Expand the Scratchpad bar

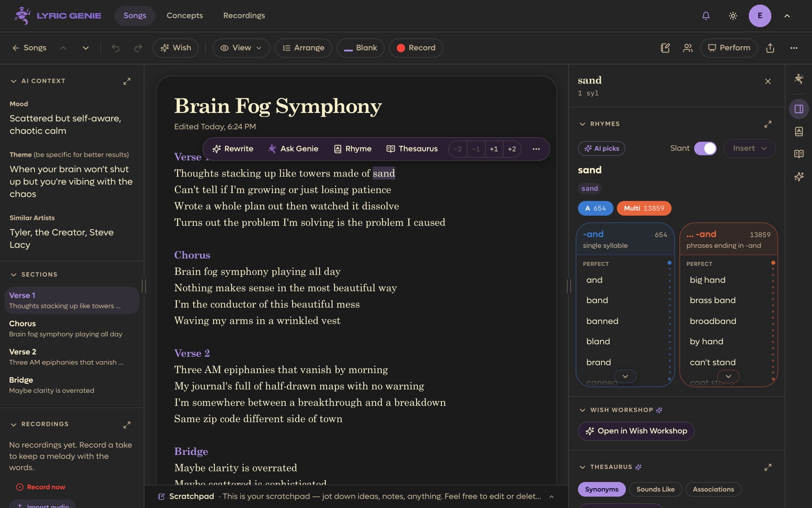(x=551, y=497)
